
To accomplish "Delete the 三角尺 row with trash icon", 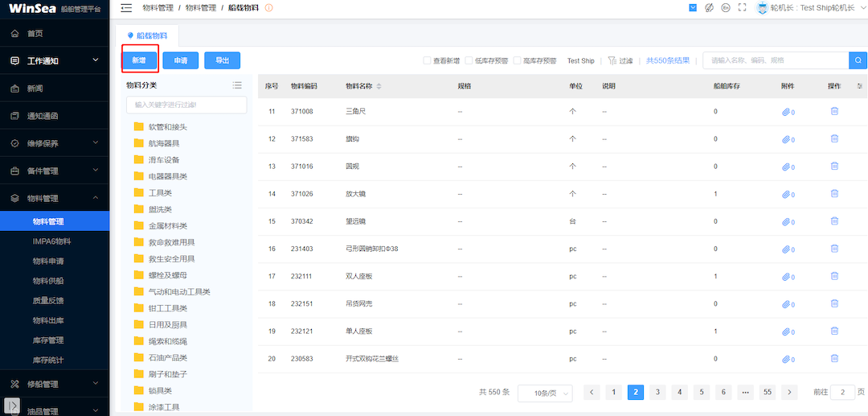I will [x=834, y=111].
